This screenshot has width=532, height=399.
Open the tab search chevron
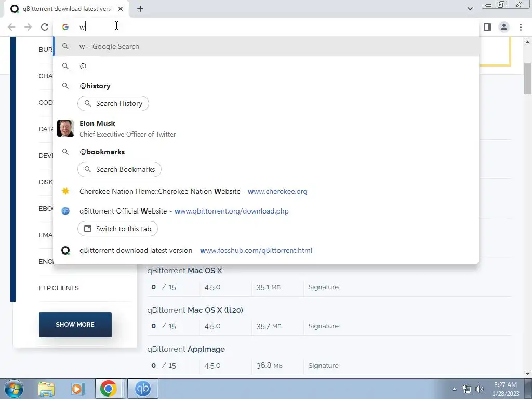470,9
